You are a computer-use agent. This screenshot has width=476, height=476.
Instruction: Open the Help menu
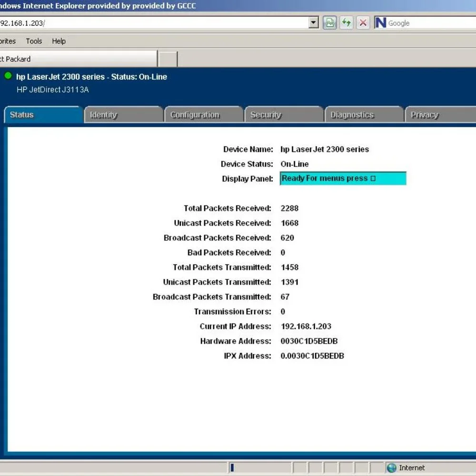coord(59,41)
